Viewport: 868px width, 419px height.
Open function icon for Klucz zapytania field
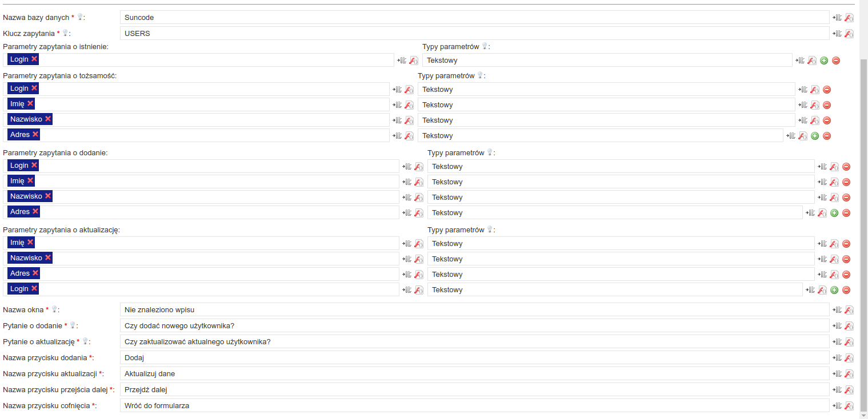[849, 34]
